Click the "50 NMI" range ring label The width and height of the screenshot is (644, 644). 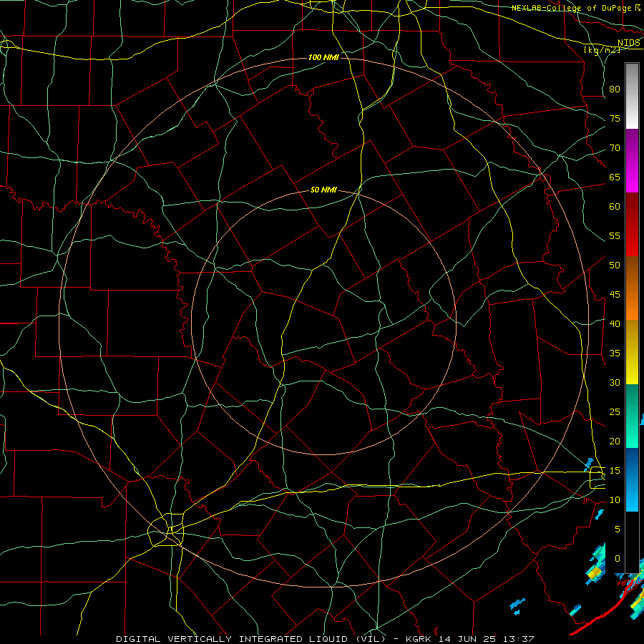tap(323, 190)
